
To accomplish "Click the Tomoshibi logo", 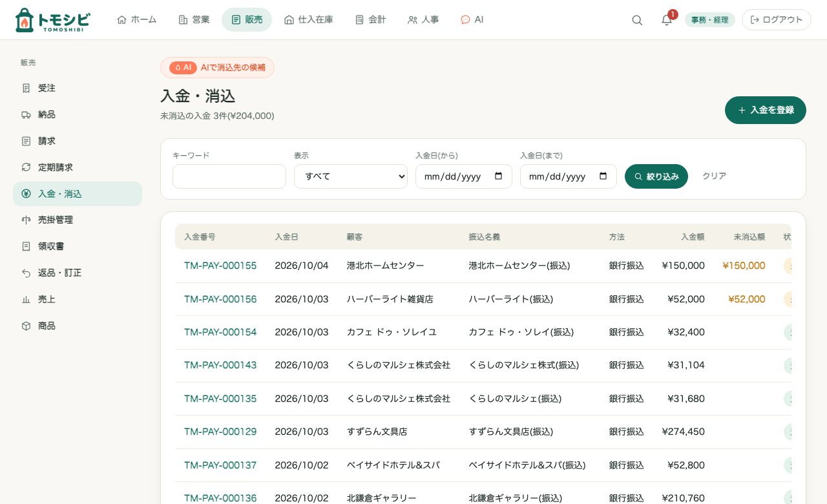I will [x=52, y=20].
